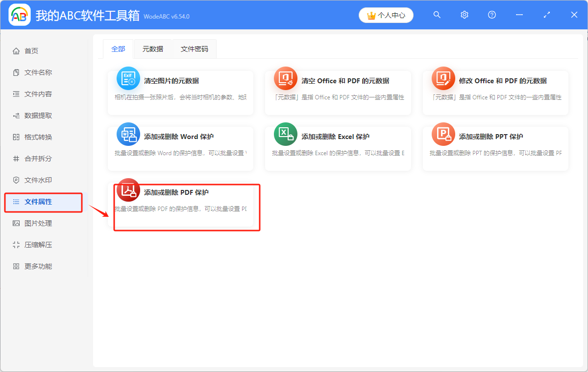This screenshot has height=372, width=588.
Task: Open 修改 Office 和 PDF 的元数据 title
Action: point(503,81)
